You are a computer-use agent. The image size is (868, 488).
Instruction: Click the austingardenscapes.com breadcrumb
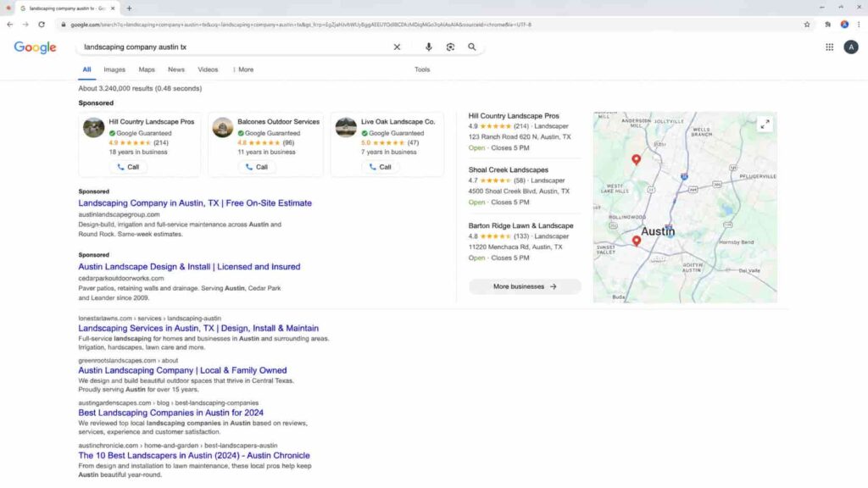[169, 403]
